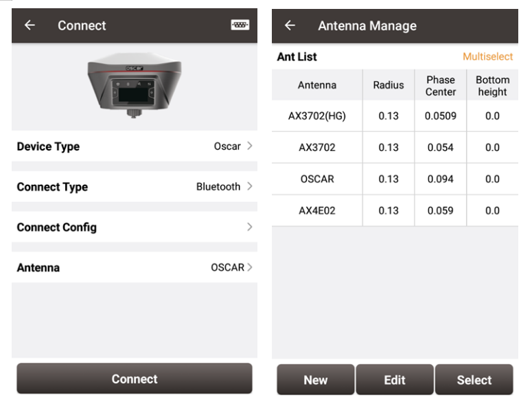
Task: Click the New antenna button
Action: 316,379
